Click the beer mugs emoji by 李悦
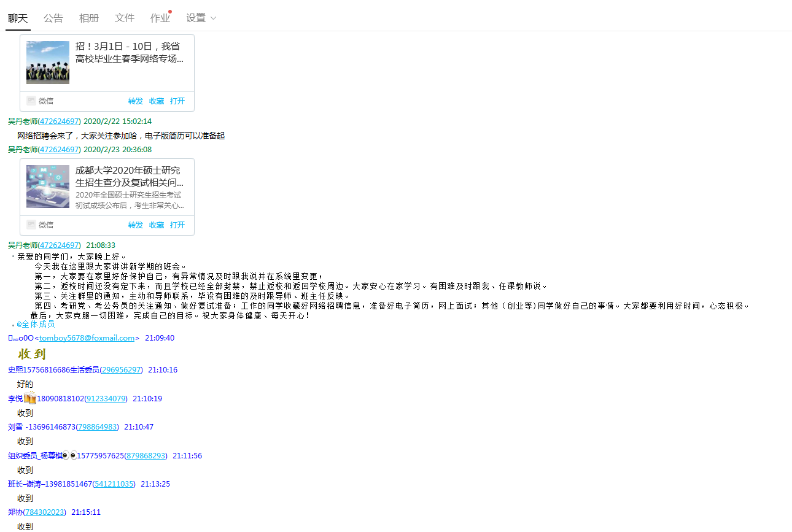The width and height of the screenshot is (792, 532). tap(30, 398)
